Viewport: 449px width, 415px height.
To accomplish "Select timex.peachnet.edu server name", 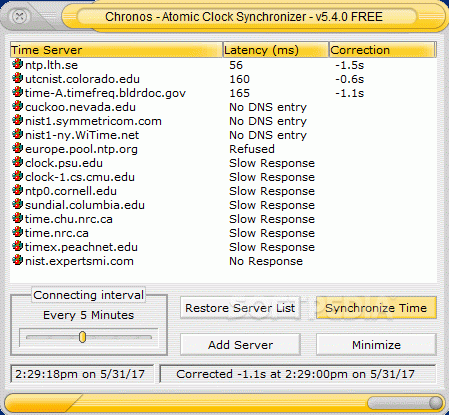I will (81, 247).
